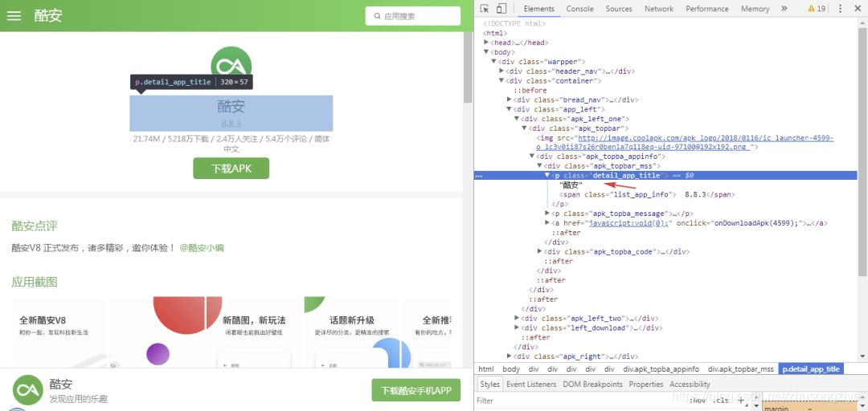Activate the DevTools inspect element picker

tap(485, 8)
